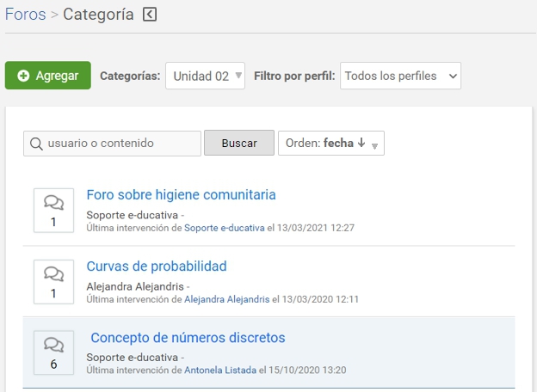Open the Unidad 02 categories dropdown
This screenshot has width=537, height=392.
[205, 76]
